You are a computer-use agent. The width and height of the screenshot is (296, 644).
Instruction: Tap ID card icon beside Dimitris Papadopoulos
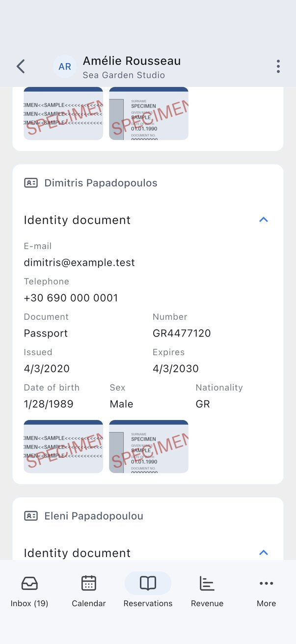pos(31,183)
